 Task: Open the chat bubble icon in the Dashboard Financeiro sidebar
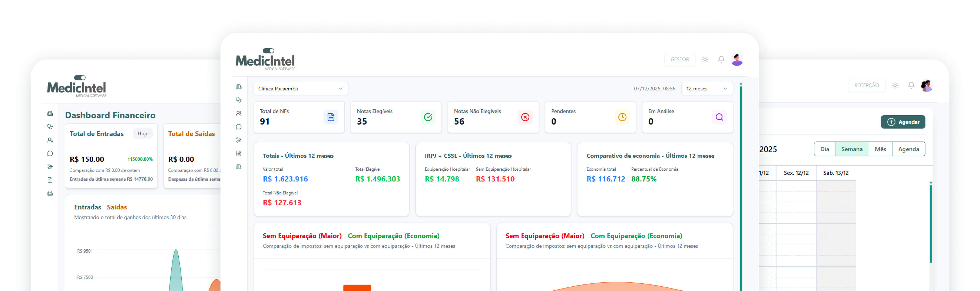tap(50, 153)
